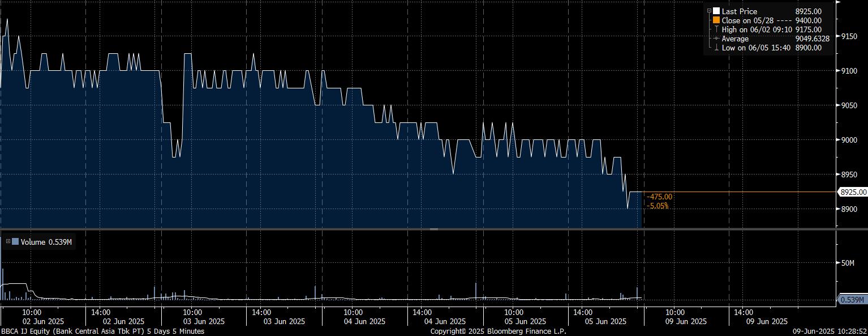Select the Low marker icon in legend

[x=716, y=48]
